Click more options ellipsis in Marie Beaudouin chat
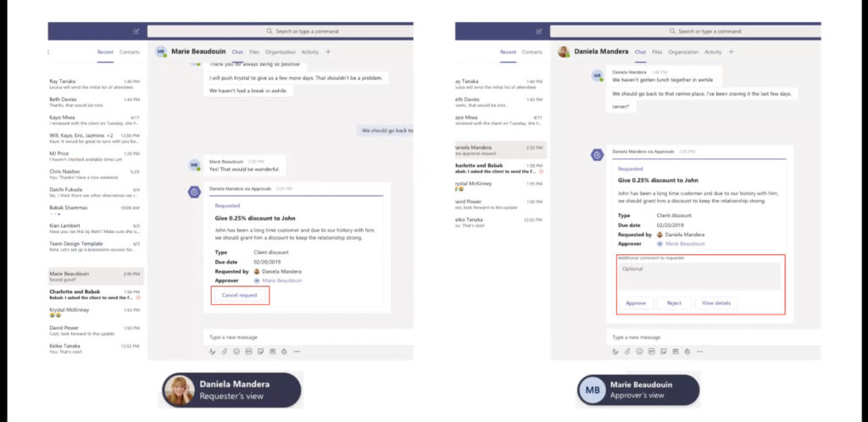Screen dimensions: 868x422 click(297, 351)
